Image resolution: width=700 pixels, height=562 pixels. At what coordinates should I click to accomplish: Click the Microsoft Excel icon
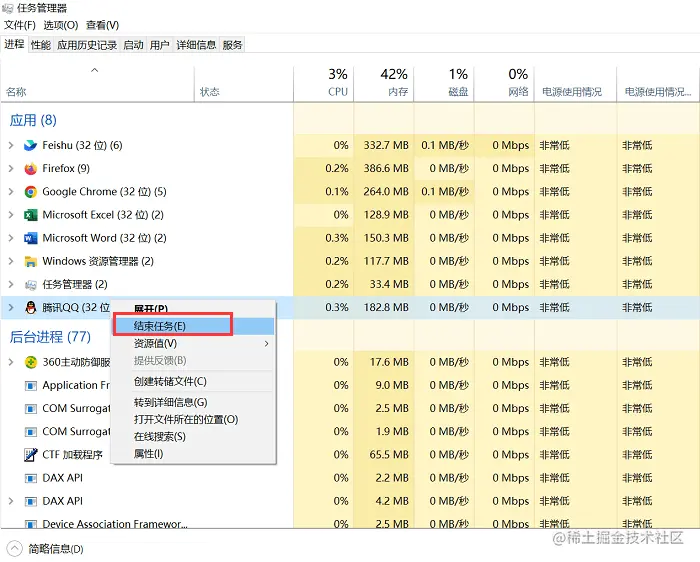(30, 215)
